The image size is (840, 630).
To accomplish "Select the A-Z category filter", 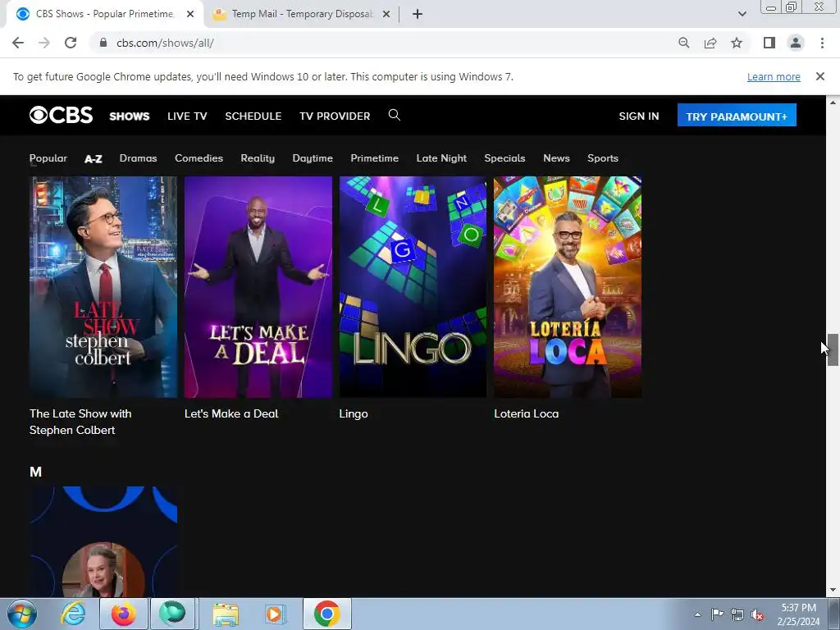I will 94,158.
